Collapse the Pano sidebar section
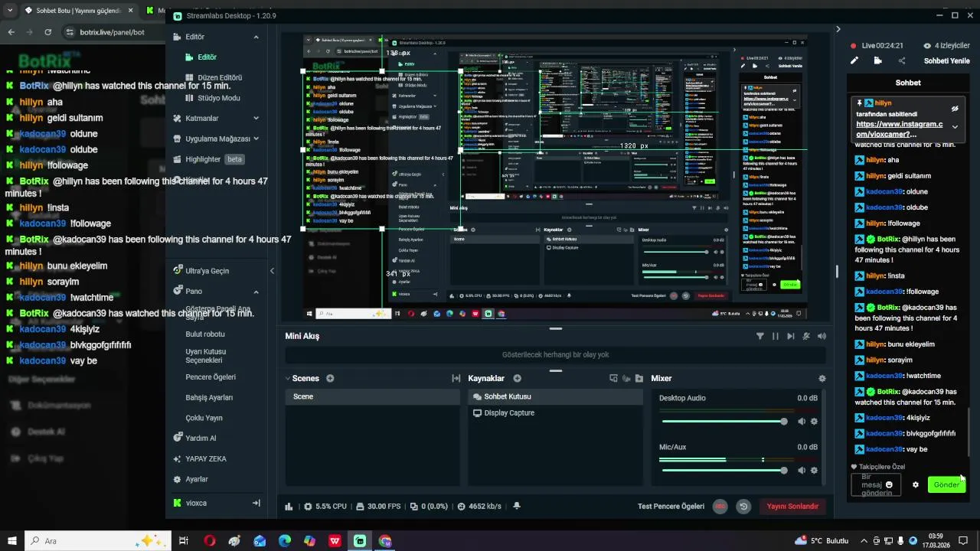The height and width of the screenshot is (551, 980). 256,292
